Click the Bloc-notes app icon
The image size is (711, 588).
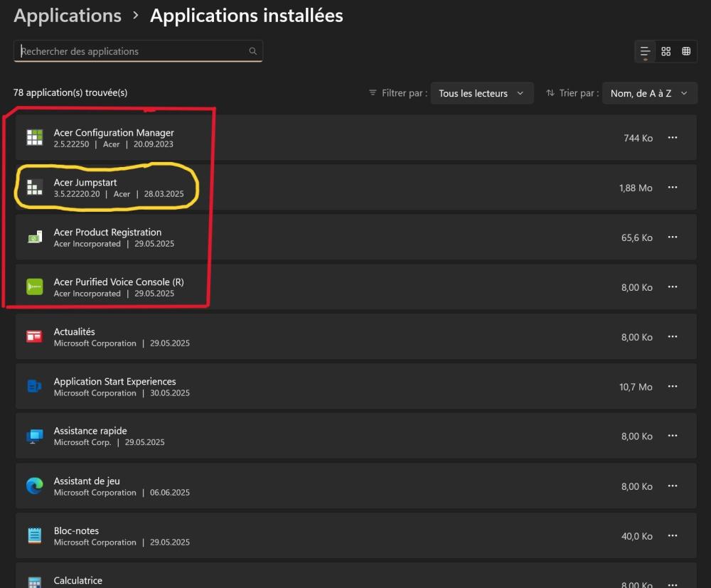[x=34, y=536]
